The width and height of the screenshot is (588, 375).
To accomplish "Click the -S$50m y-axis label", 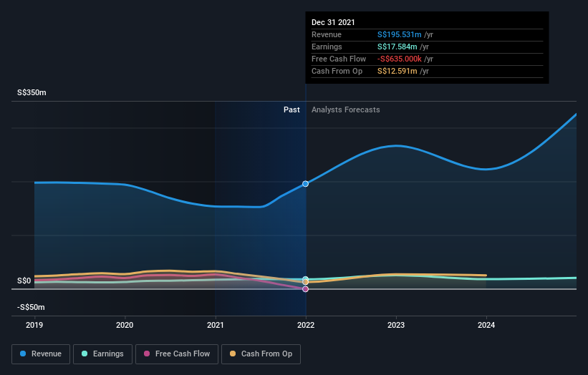I will [31, 307].
